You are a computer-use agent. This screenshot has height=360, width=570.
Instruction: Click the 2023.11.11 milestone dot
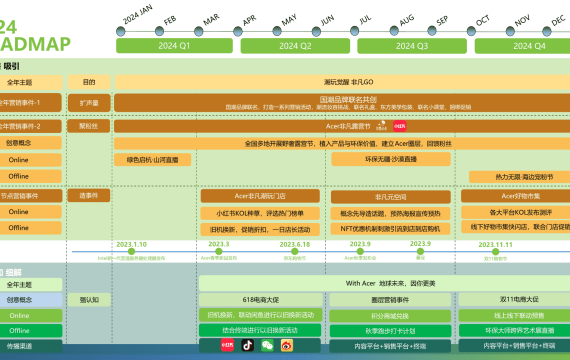tap(495, 252)
